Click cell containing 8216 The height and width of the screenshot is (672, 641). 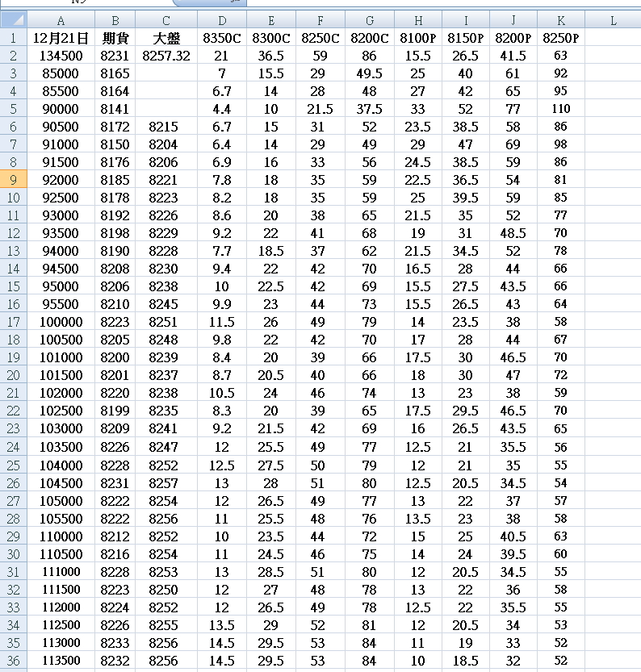pos(115,554)
